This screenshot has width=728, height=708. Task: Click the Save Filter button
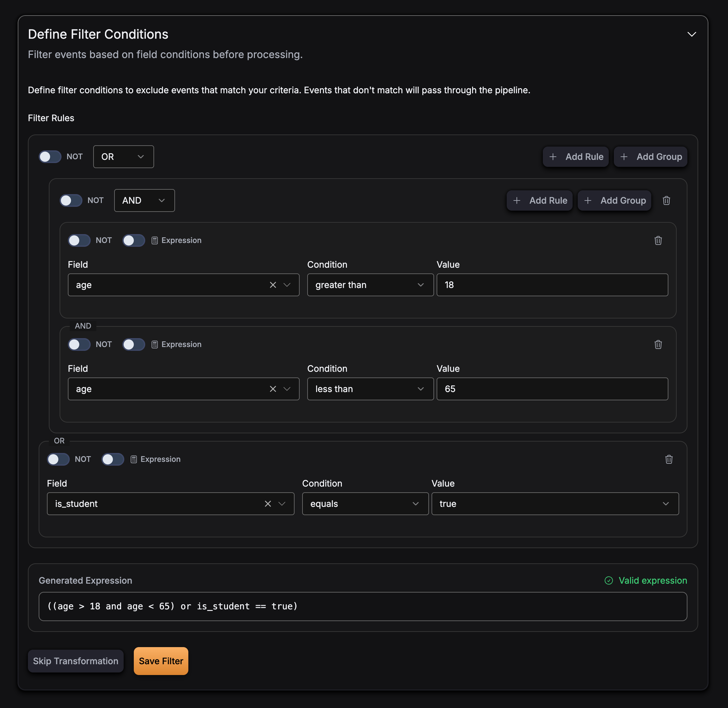coord(161,661)
